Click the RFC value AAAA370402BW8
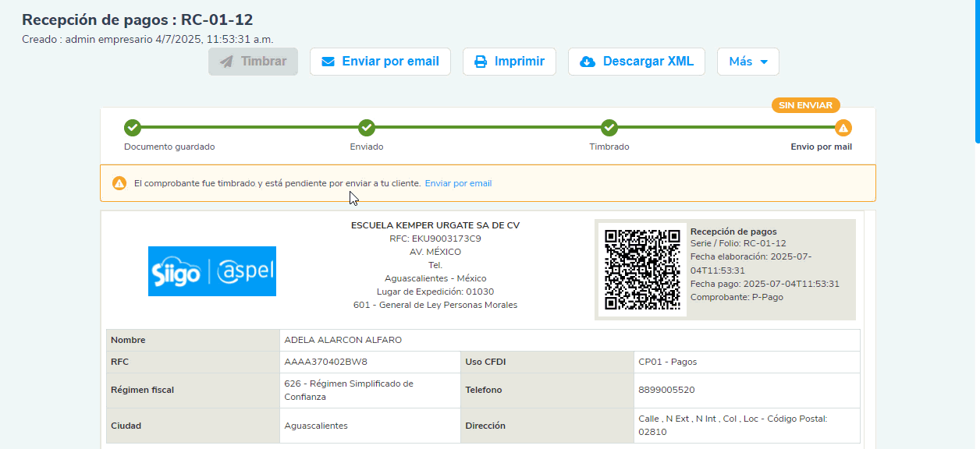Viewport: 980px width, 449px height. tap(325, 362)
